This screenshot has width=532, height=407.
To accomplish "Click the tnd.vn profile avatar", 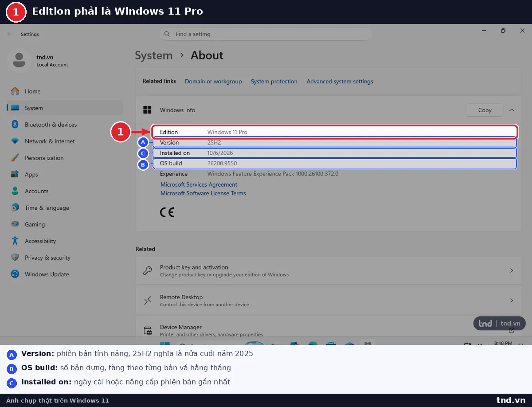I will click(x=19, y=60).
